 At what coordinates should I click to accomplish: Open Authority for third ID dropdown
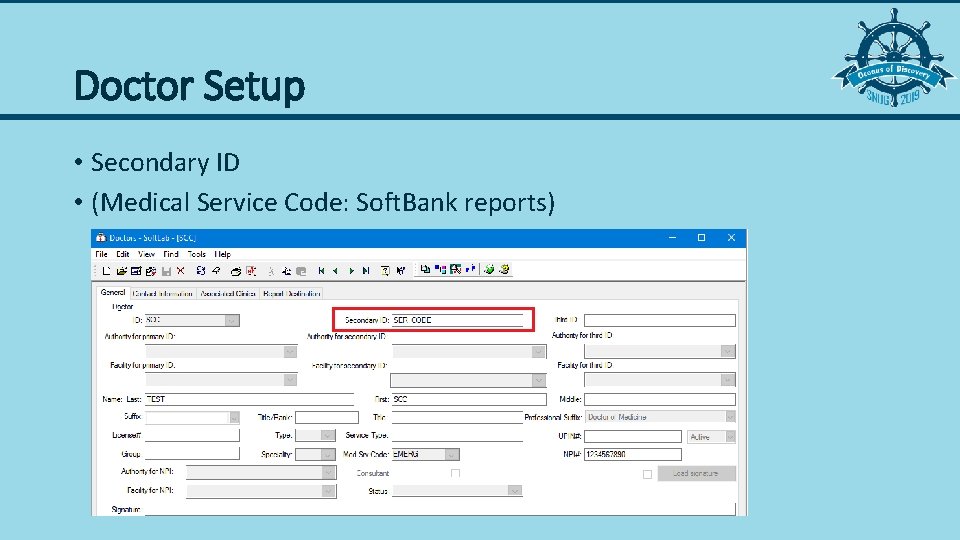point(727,351)
